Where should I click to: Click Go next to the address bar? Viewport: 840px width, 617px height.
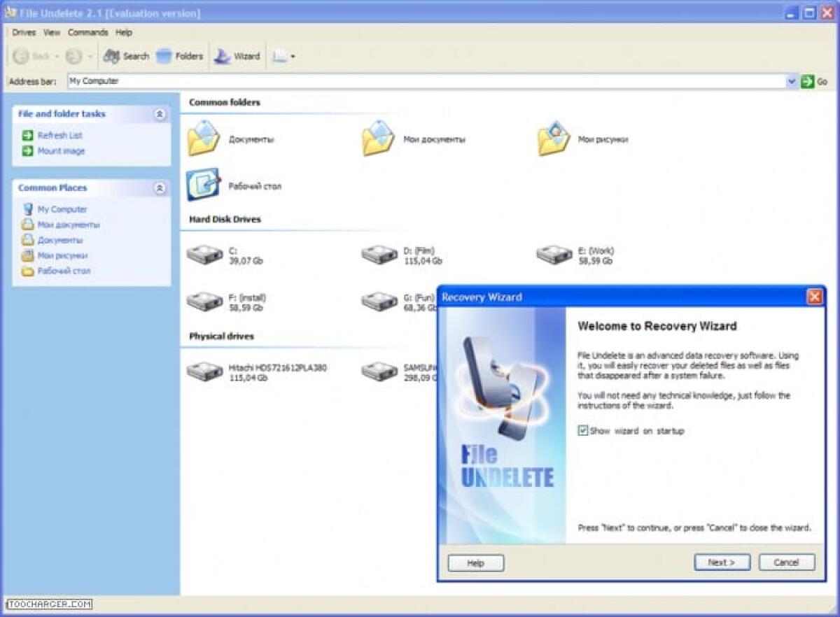click(812, 81)
